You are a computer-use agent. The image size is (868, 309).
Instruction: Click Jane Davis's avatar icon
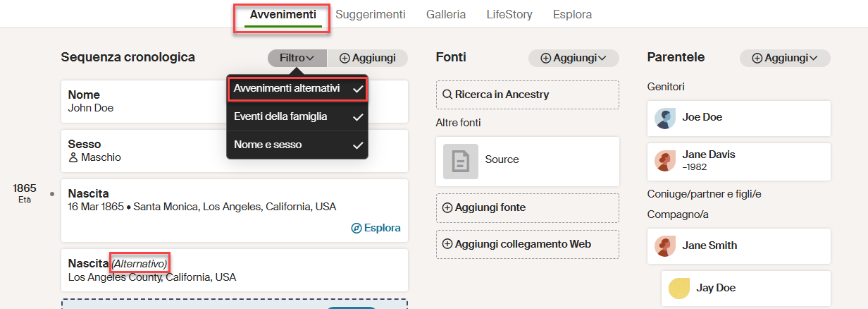pos(665,161)
